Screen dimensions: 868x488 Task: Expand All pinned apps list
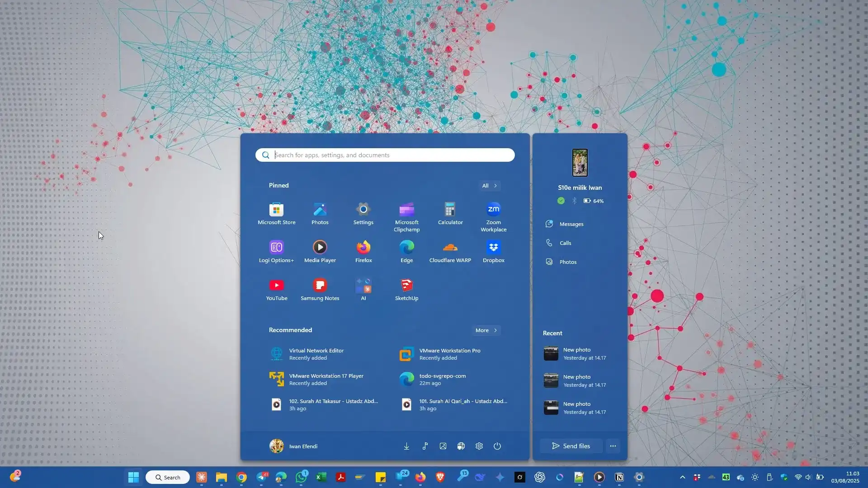pos(490,186)
